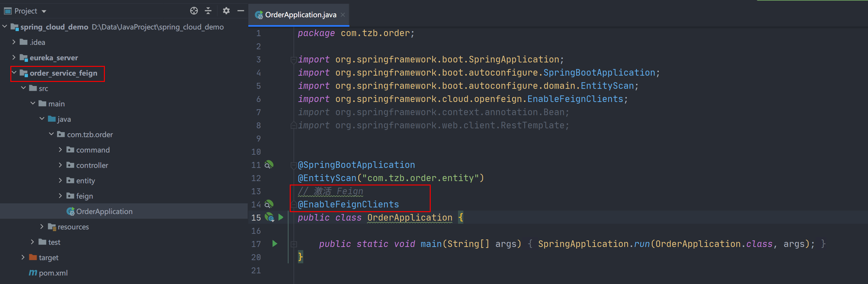Click the eureka_server module folder icon
Screen dimensions: 868x284
tap(24, 58)
